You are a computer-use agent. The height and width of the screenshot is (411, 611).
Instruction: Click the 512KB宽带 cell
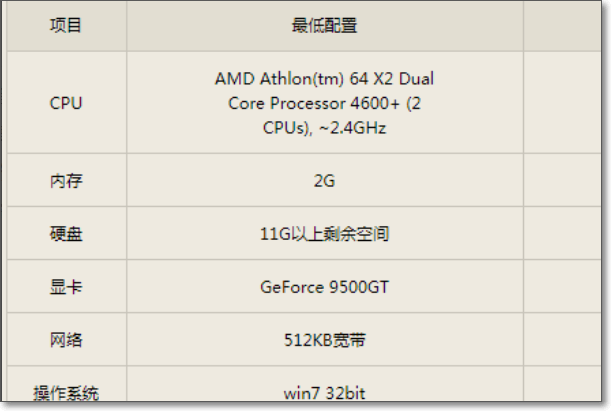point(325,340)
